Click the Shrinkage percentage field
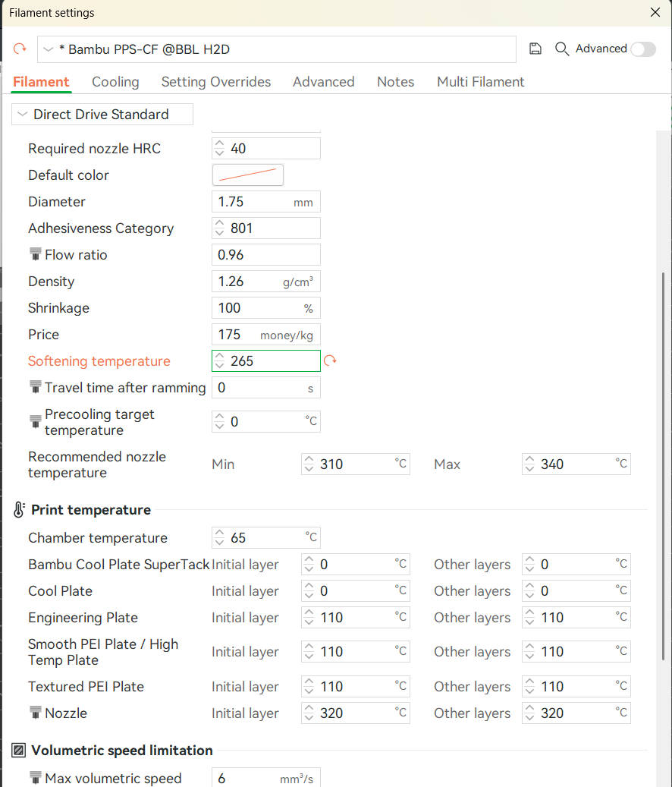 (265, 308)
